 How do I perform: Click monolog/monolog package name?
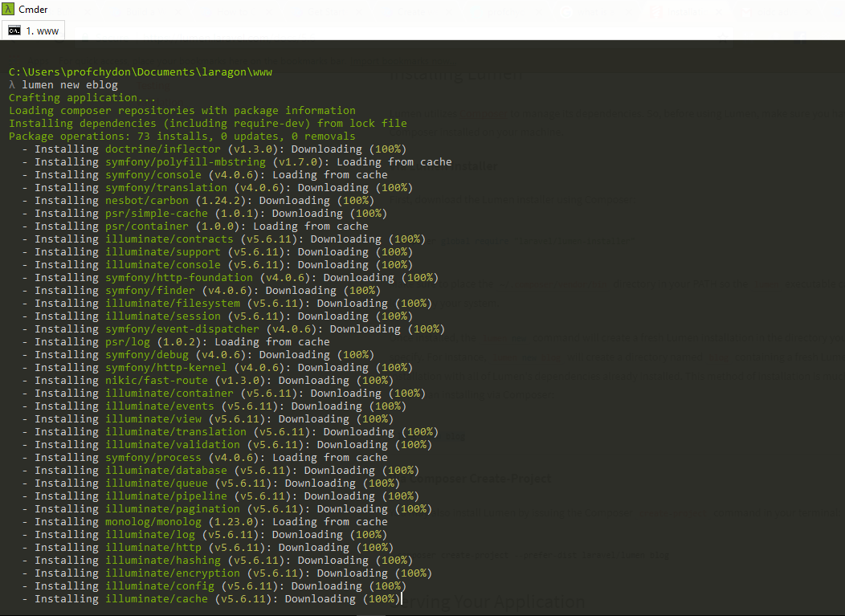pos(153,522)
